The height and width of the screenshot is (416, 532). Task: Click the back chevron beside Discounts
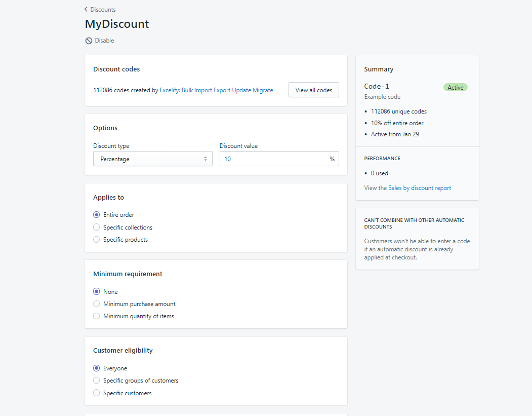click(86, 9)
